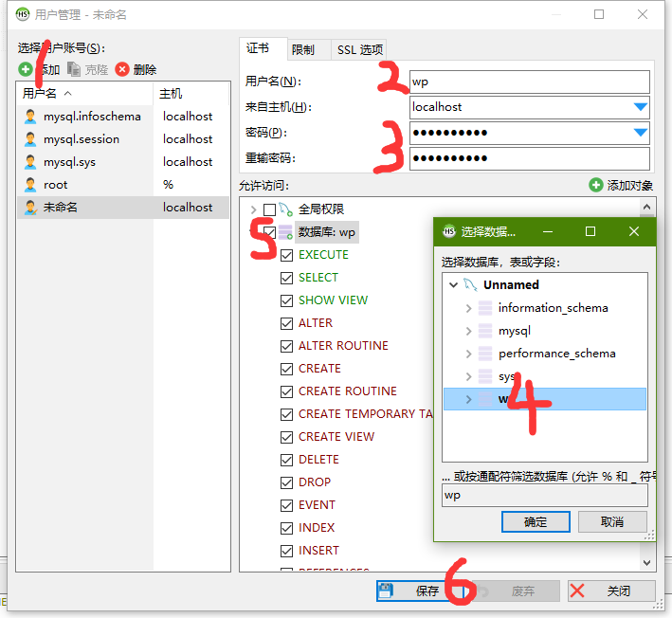Select the 未命名 user row
The height and width of the screenshot is (618, 672).
pyautogui.click(x=123, y=208)
